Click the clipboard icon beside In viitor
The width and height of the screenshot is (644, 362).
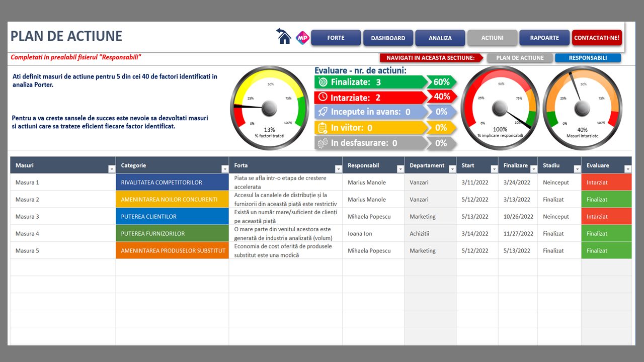pyautogui.click(x=323, y=128)
